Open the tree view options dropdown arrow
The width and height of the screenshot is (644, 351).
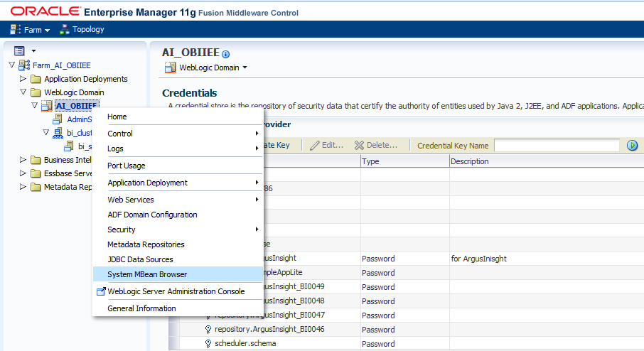pyautogui.click(x=33, y=51)
